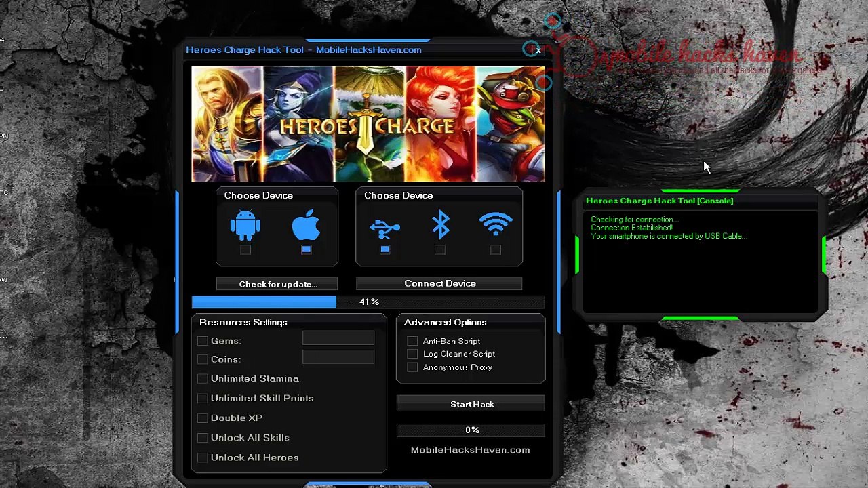The width and height of the screenshot is (868, 488).
Task: Enable Log Cleaner Script checkbox
Action: coord(412,354)
